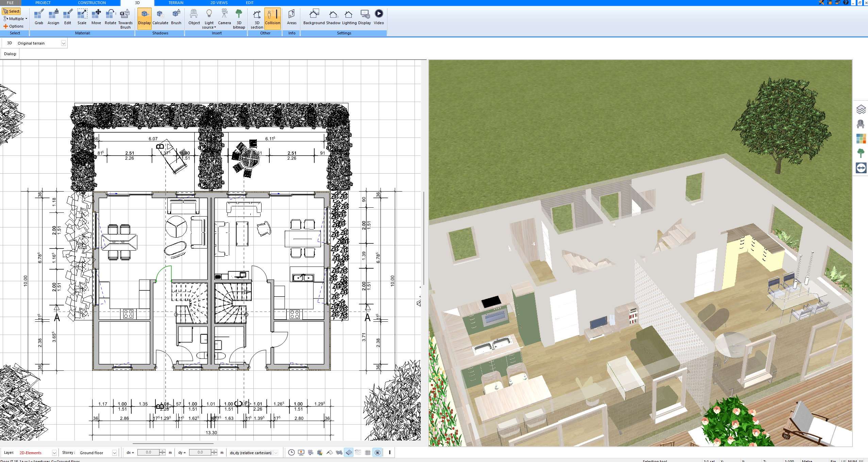
Task: Open the dx,dy relative cartesian dropdown
Action: point(276,453)
